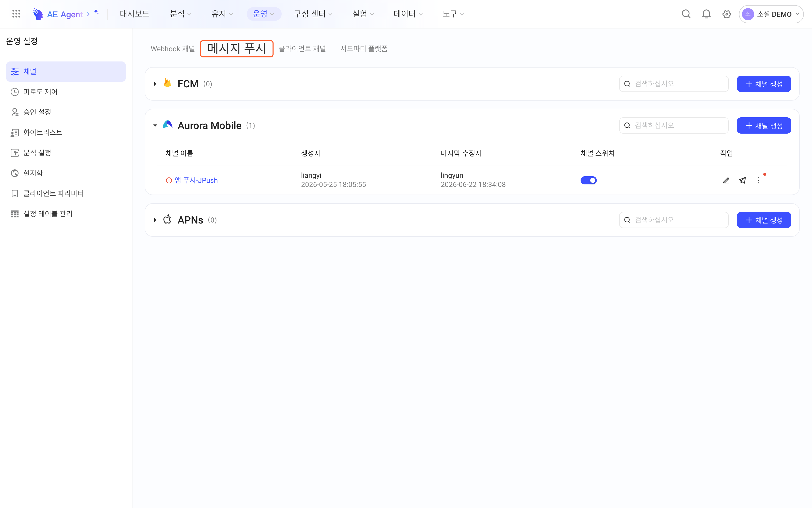Viewport: 812px width, 508px height.
Task: Click the APNs Apple logo icon
Action: 167,219
